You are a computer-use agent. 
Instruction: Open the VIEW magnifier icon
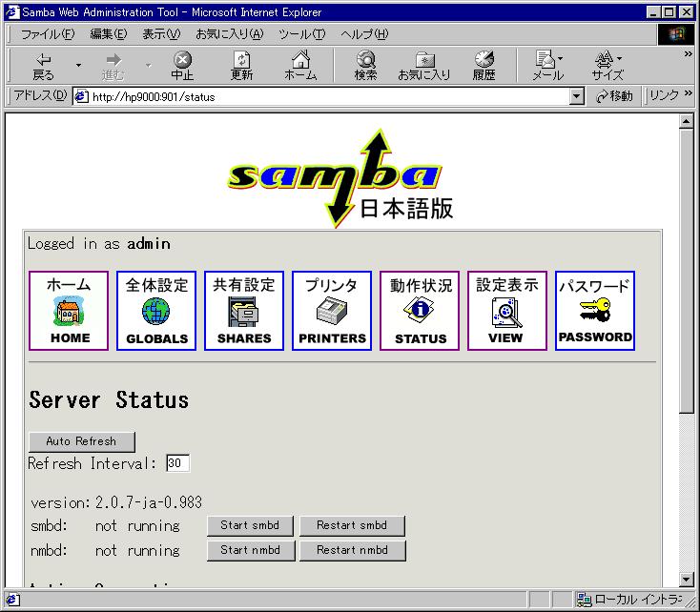tap(507, 311)
